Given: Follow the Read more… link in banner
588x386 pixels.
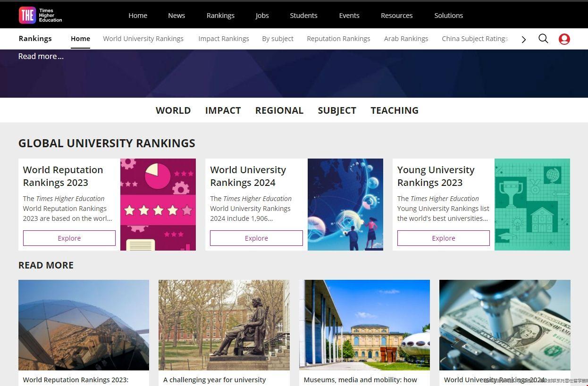Looking at the screenshot, I should click(x=41, y=56).
